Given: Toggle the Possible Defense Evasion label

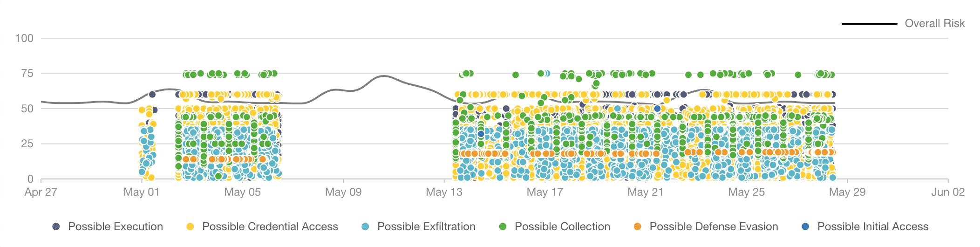Looking at the screenshot, I should tap(714, 226).
